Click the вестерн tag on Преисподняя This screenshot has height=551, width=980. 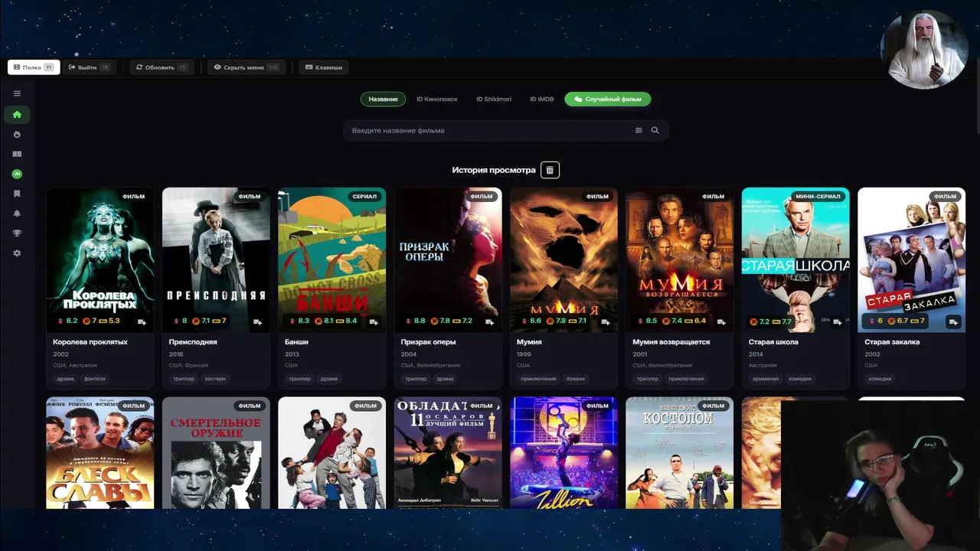[215, 379]
